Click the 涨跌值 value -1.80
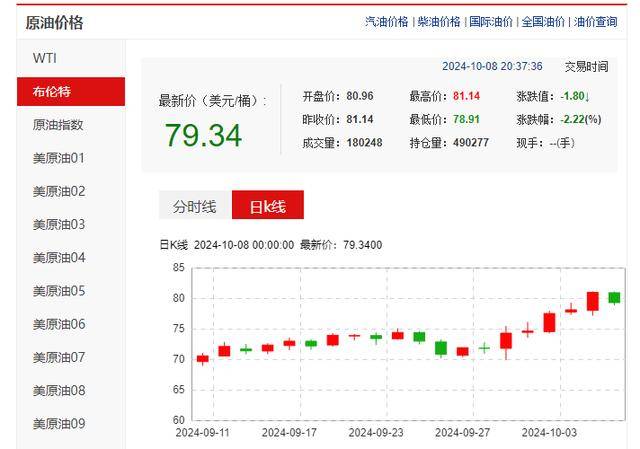640x449 pixels. pyautogui.click(x=575, y=96)
